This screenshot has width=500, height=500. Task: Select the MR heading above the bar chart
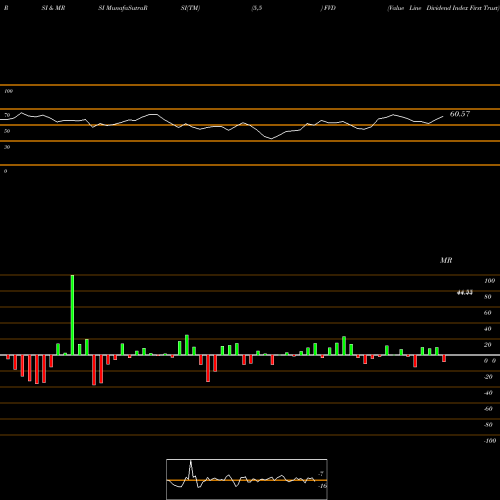(446, 260)
